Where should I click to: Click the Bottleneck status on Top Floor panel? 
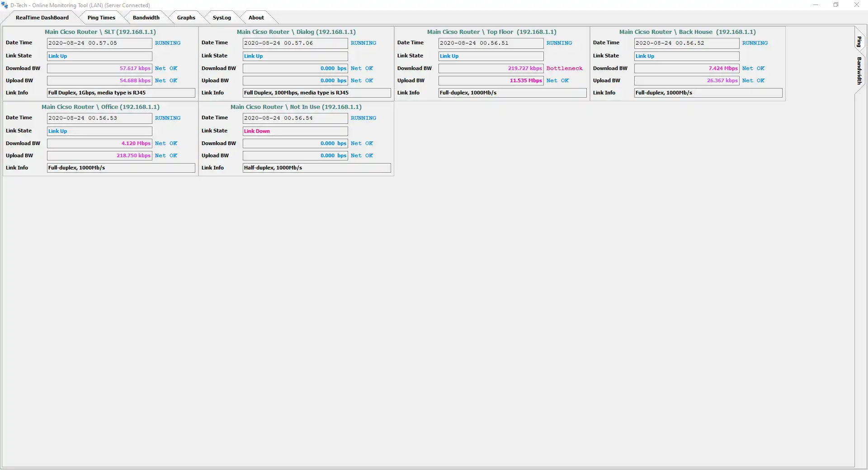click(x=564, y=68)
